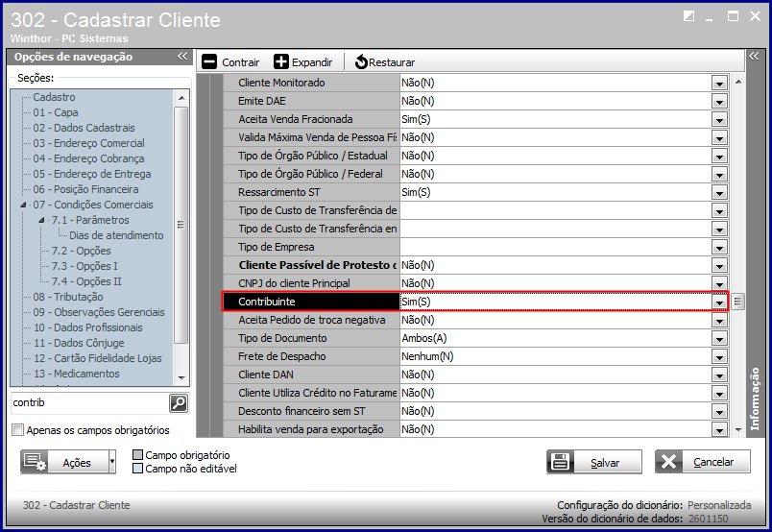The image size is (772, 532).
Task: Select 02 - Dados Cadastrais section
Action: (x=84, y=128)
